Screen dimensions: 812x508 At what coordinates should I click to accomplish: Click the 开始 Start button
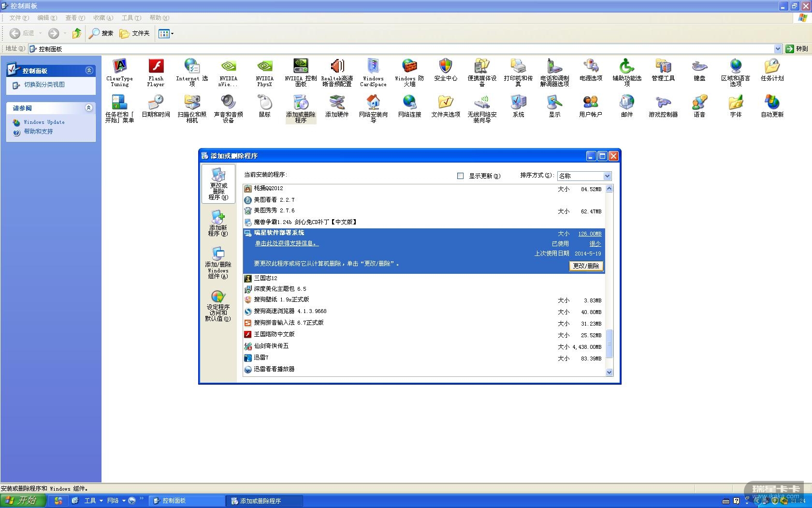(23, 501)
